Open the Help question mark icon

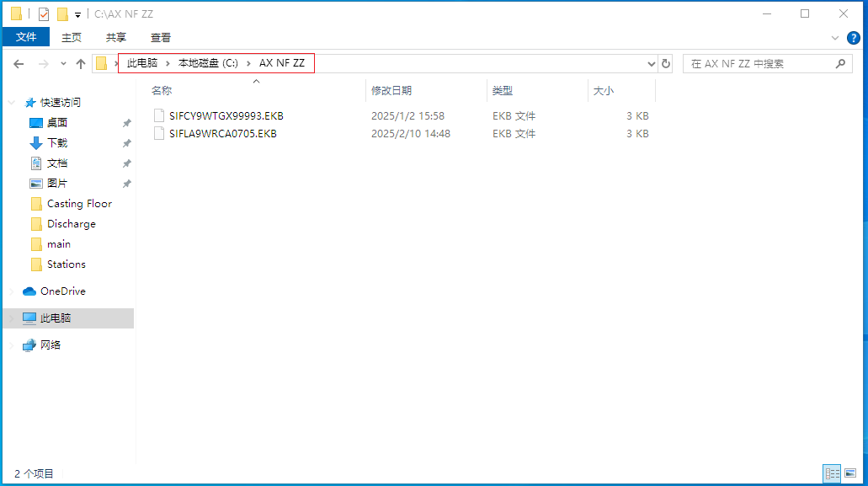853,37
